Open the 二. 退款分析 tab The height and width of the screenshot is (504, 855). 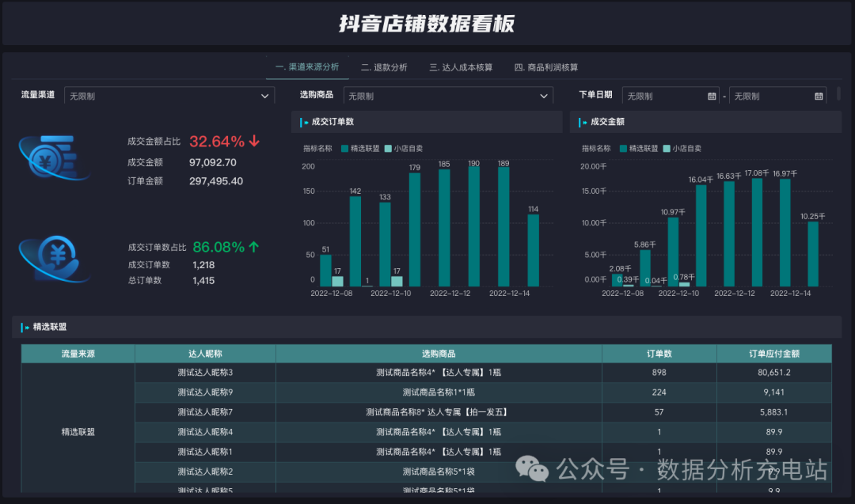point(384,67)
